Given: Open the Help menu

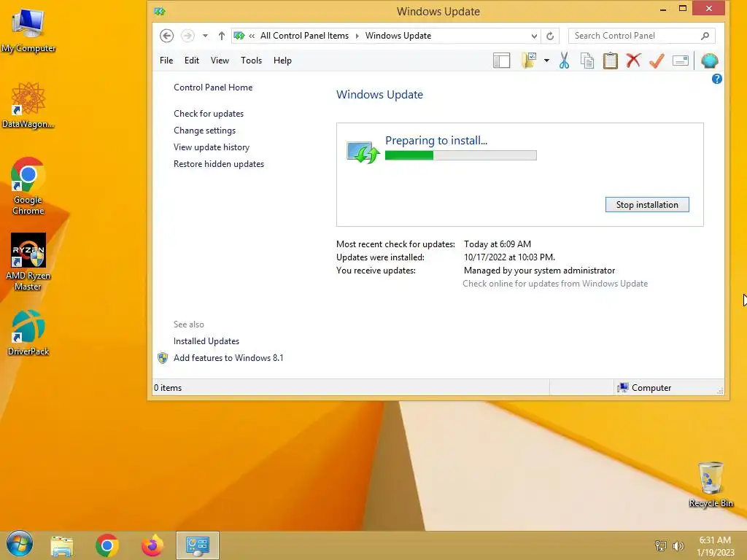Looking at the screenshot, I should coord(282,61).
